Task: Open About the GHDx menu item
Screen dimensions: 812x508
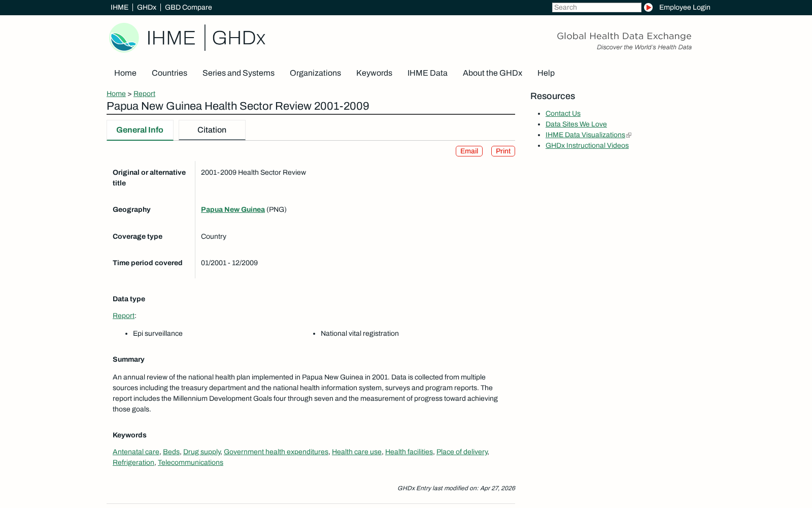Action: pos(492,73)
